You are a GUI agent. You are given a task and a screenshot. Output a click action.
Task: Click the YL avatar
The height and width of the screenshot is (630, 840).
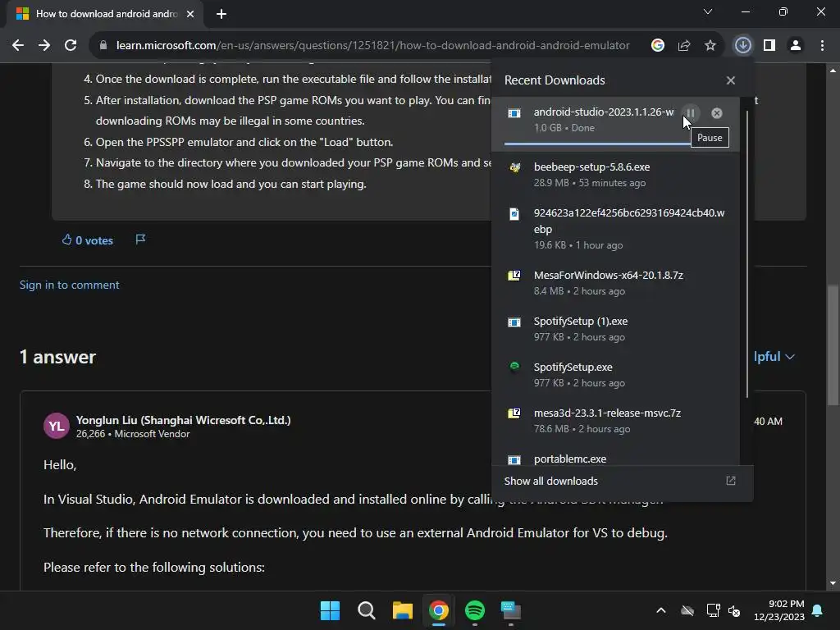[57, 426]
